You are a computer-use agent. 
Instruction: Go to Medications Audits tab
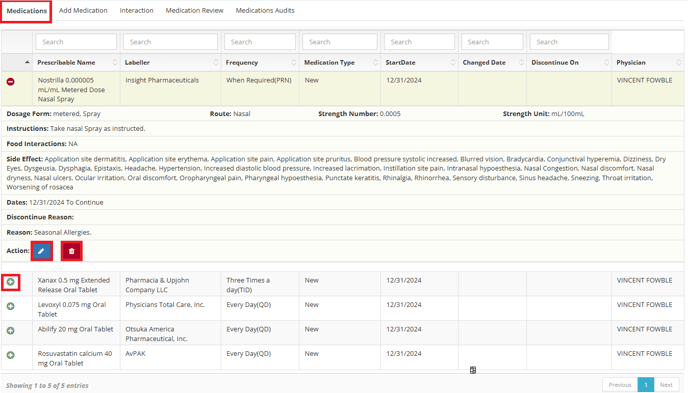tap(265, 11)
